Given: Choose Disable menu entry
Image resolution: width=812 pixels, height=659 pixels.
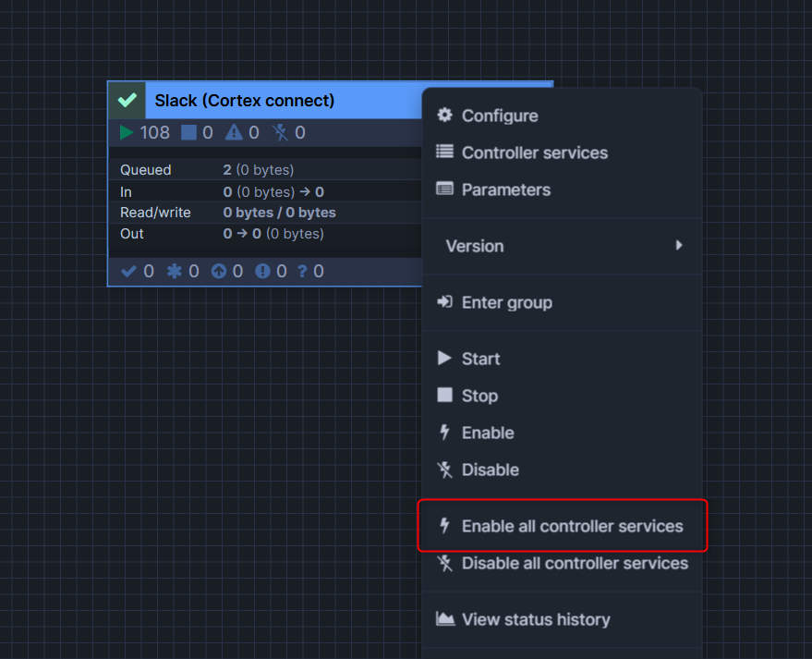Looking at the screenshot, I should [562, 470].
